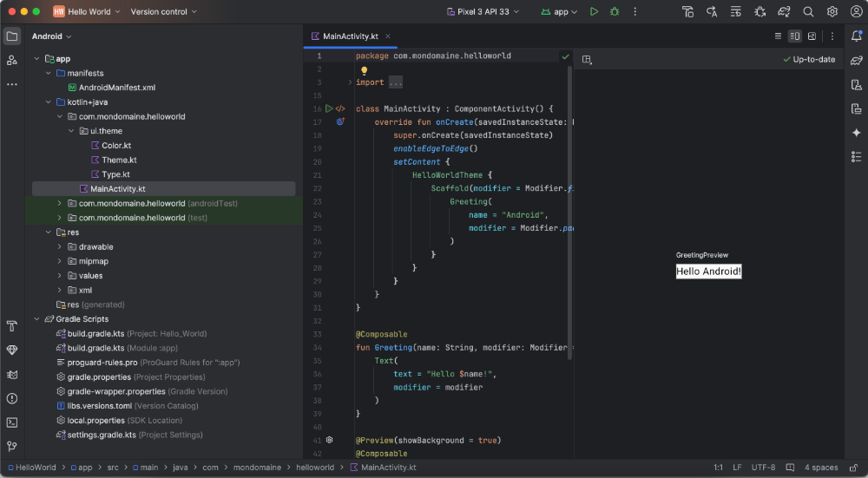Open the app run configuration dropdown

(559, 11)
